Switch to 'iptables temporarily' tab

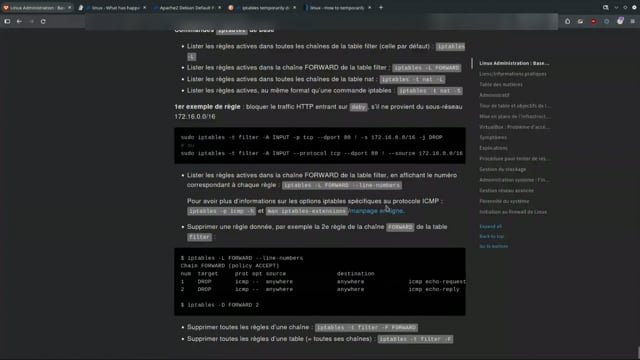pyautogui.click(x=262, y=7)
